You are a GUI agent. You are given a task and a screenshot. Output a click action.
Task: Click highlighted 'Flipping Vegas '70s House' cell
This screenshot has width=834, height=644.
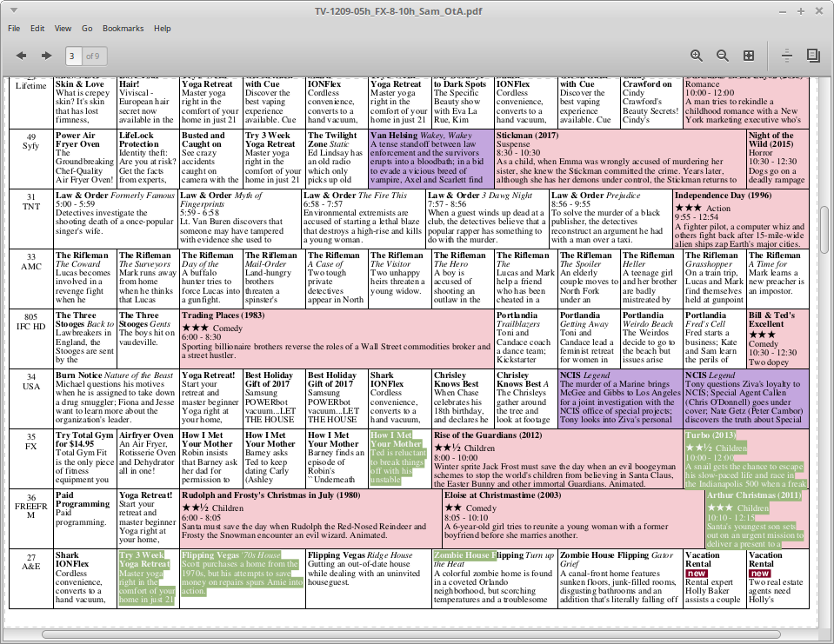coord(243,578)
